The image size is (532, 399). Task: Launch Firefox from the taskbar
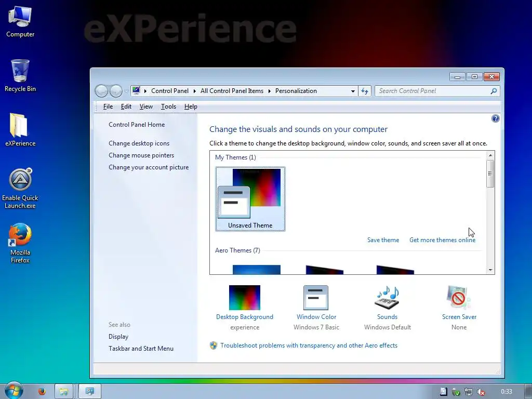point(42,392)
